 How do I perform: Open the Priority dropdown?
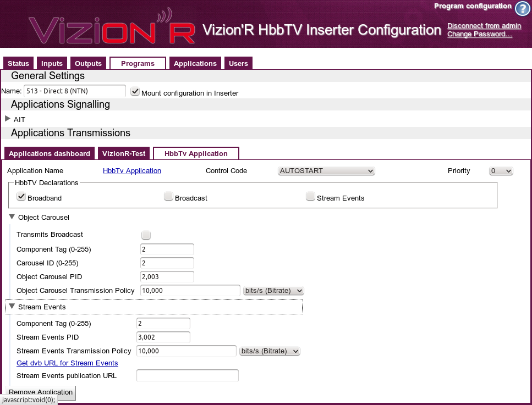(x=501, y=171)
